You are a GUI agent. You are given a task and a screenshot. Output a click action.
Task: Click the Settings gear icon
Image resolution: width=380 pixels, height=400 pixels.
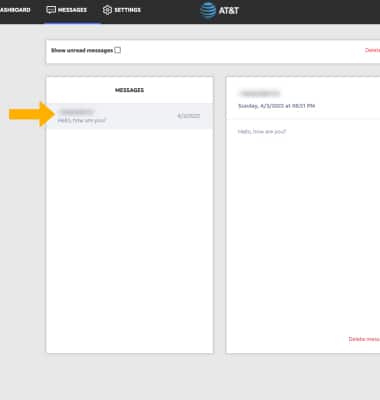coord(107,10)
